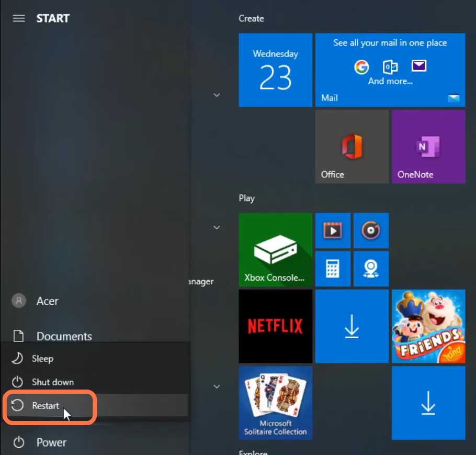Screen dimensions: 476x455
Task: Click the START title text
Action: (53, 18)
